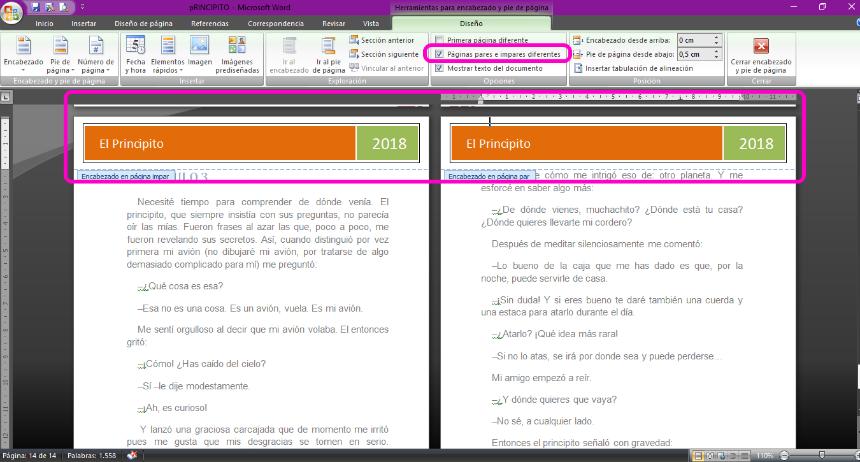Go to Sección siguiente
The image size is (860, 462).
click(382, 54)
